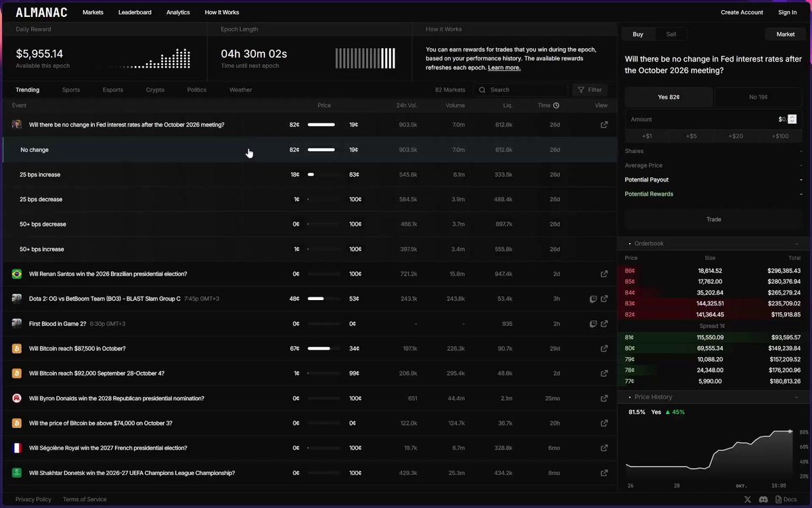Click the France flag icon for the Ségolène Royal market
Image resolution: width=812 pixels, height=508 pixels.
point(17,448)
